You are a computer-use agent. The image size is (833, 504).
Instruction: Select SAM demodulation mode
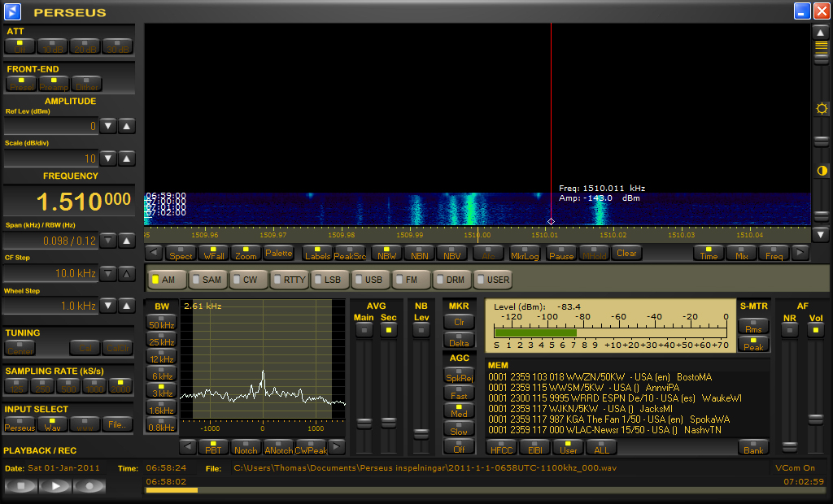click(x=207, y=280)
